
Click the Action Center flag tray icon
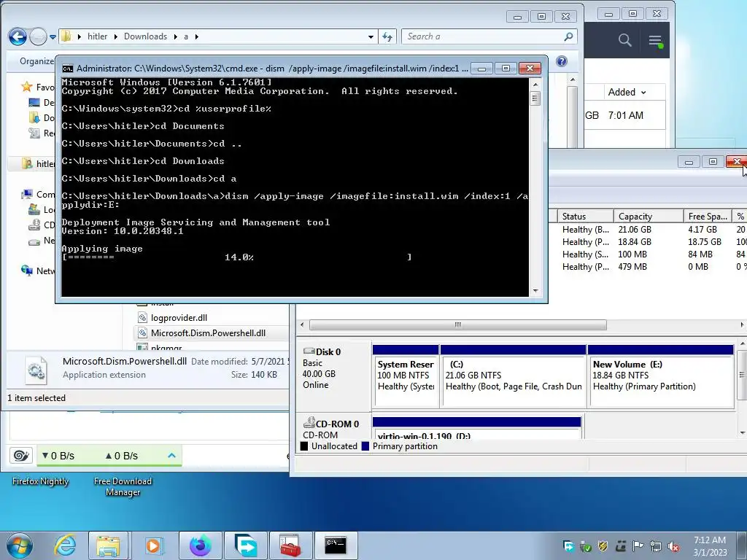point(638,547)
